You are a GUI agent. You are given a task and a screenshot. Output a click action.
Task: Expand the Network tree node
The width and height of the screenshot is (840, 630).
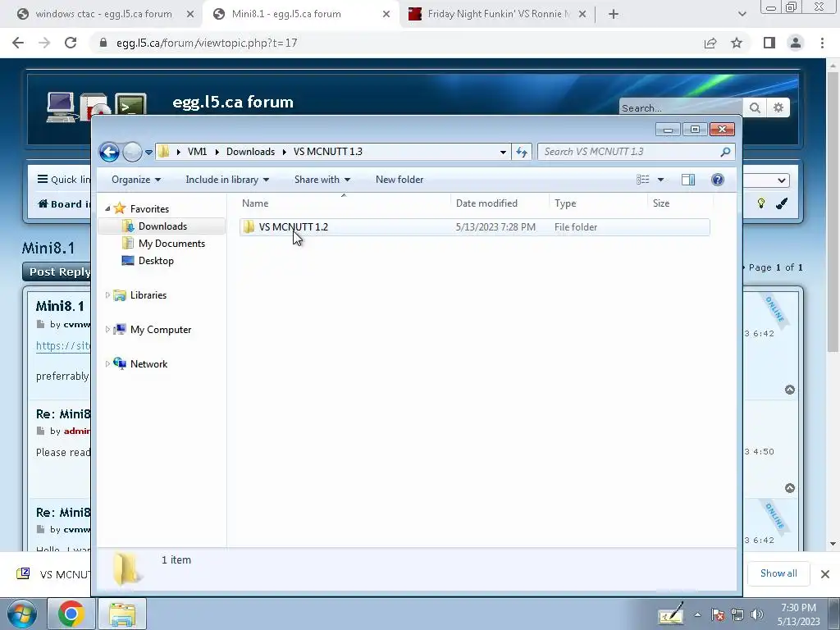pos(107,363)
